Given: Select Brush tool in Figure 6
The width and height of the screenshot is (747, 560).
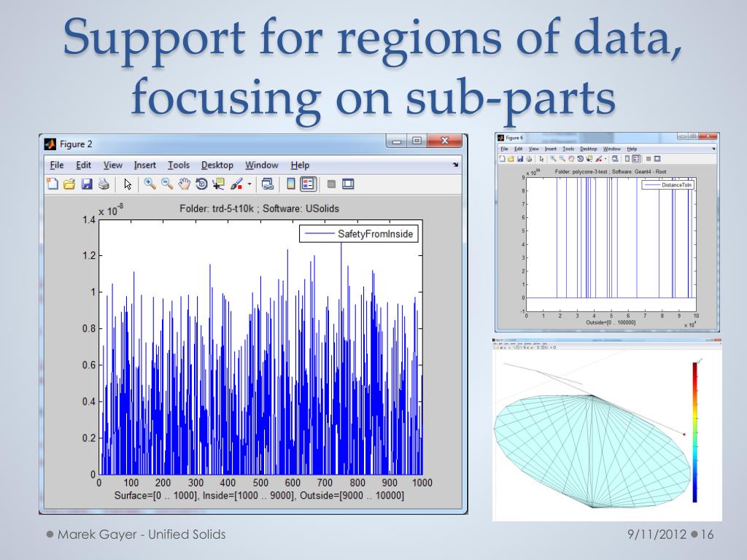Looking at the screenshot, I should tap(599, 159).
